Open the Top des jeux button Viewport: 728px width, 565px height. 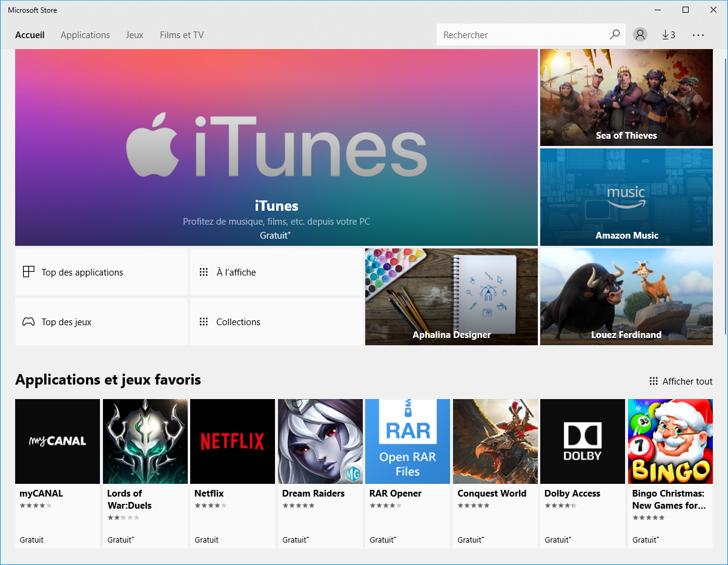[x=101, y=322]
